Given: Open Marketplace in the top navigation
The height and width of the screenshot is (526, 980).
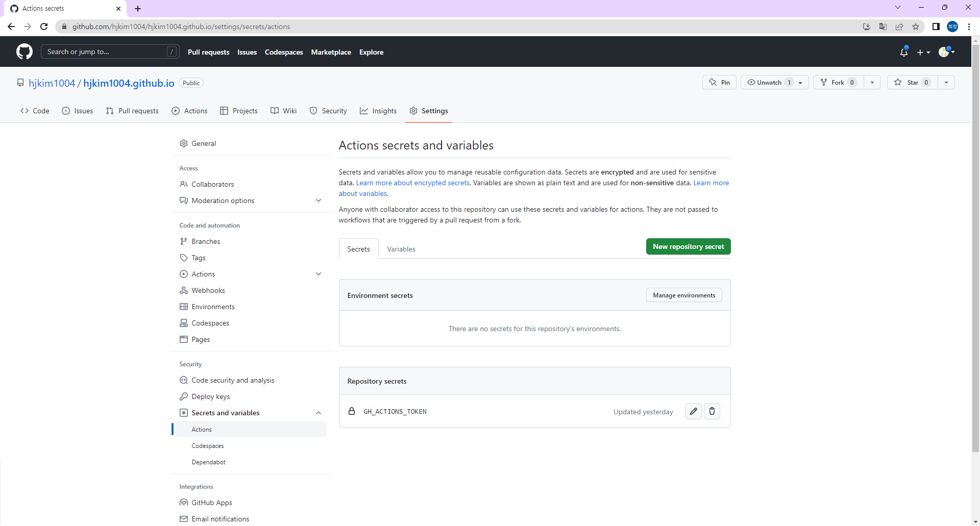Looking at the screenshot, I should pyautogui.click(x=331, y=52).
